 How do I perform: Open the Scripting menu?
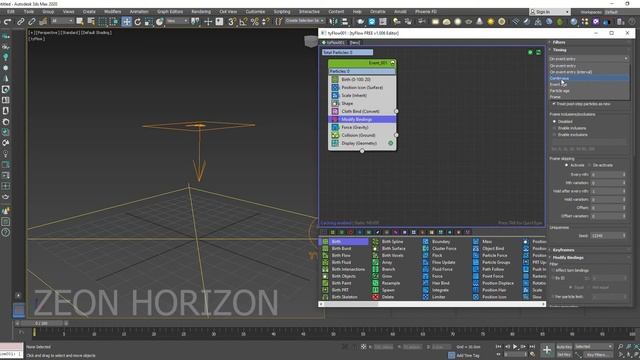[x=282, y=12]
